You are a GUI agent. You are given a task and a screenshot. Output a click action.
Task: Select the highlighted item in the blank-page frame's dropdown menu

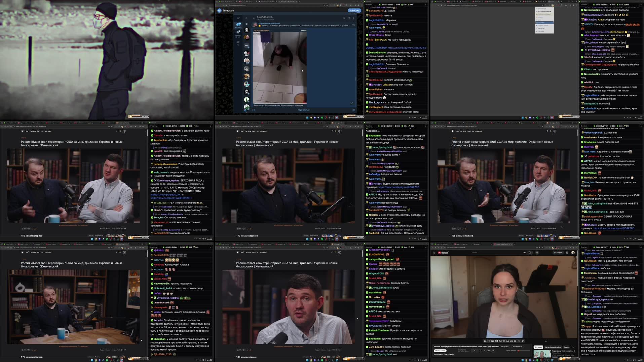[x=544, y=23]
